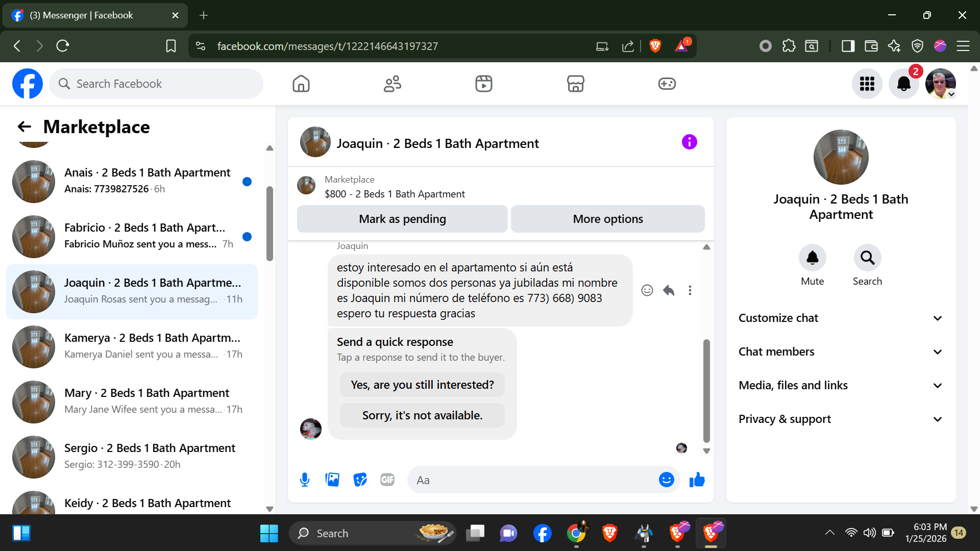Open more options for Joaquin's message

tap(690, 290)
